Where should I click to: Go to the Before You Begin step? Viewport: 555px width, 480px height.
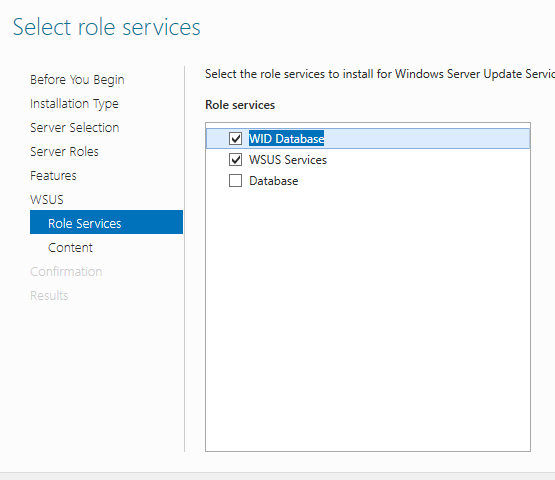click(77, 80)
